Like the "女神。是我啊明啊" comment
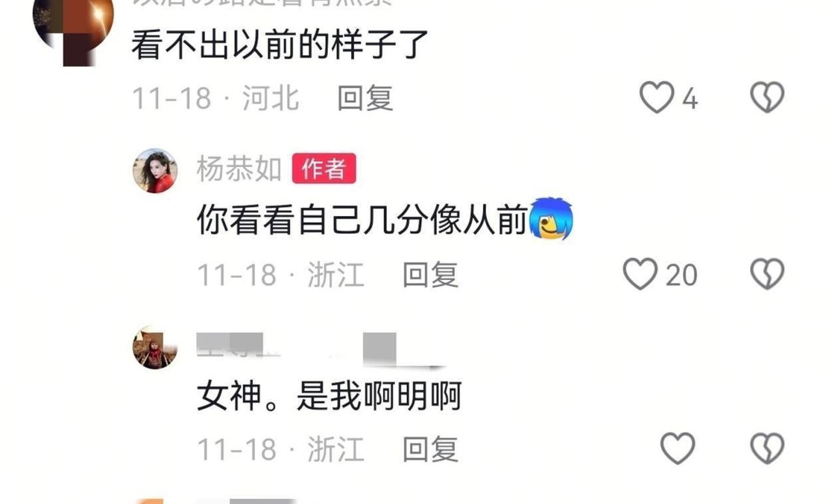 pos(678,449)
